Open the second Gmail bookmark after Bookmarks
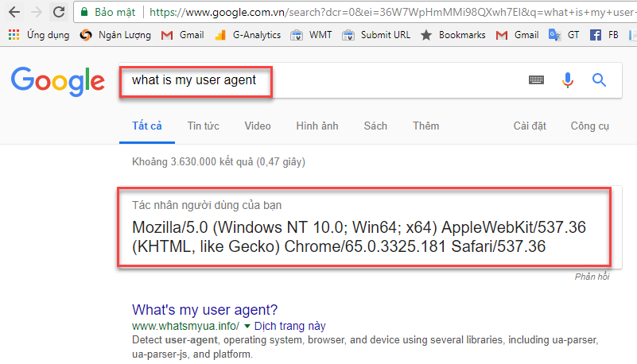Viewport: 637px width, 364px height. [517, 35]
